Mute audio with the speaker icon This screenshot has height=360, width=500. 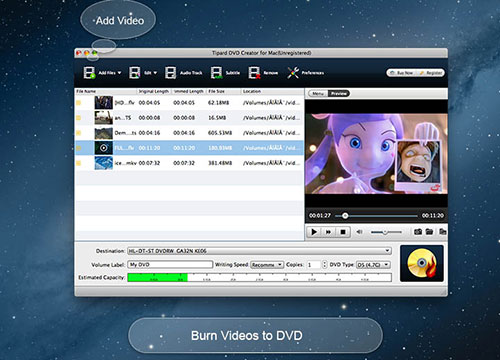click(x=359, y=232)
